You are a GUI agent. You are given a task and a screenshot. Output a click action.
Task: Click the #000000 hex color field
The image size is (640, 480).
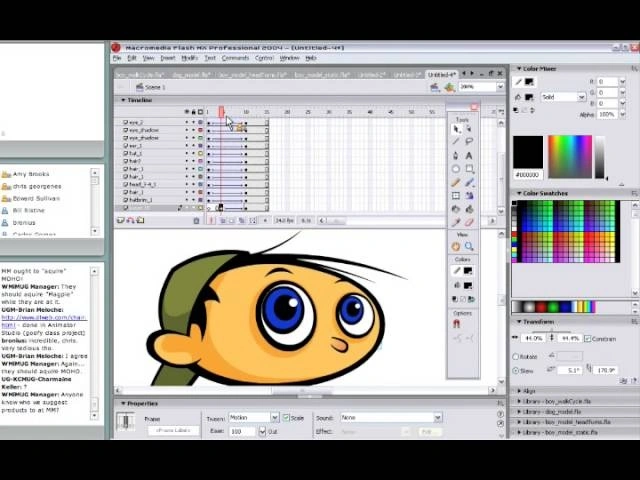pyautogui.click(x=528, y=175)
